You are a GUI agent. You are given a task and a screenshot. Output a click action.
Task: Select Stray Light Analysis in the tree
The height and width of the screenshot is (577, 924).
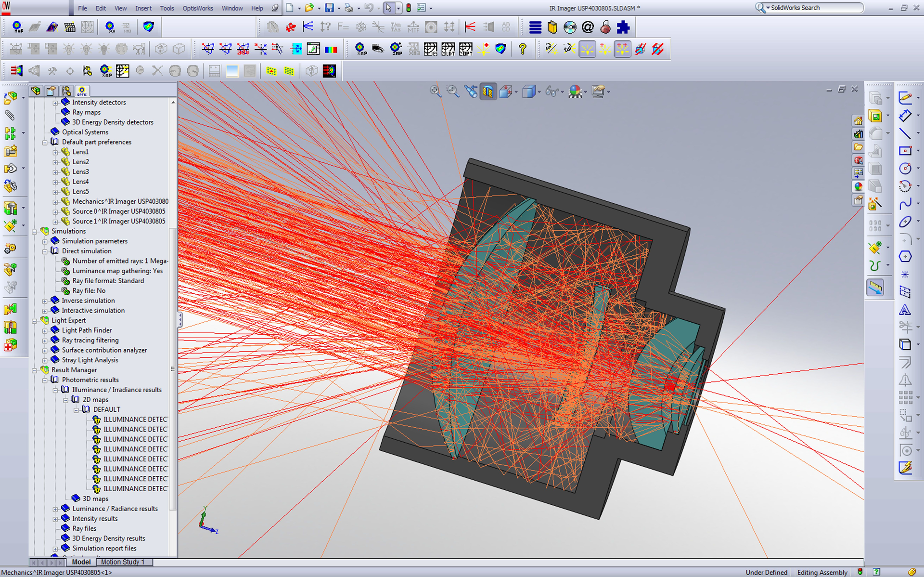click(91, 360)
